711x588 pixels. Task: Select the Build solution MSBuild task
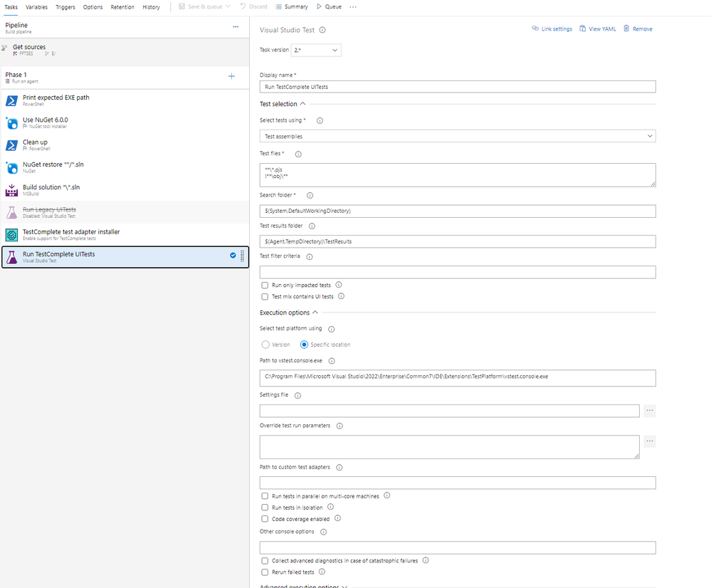click(x=51, y=190)
